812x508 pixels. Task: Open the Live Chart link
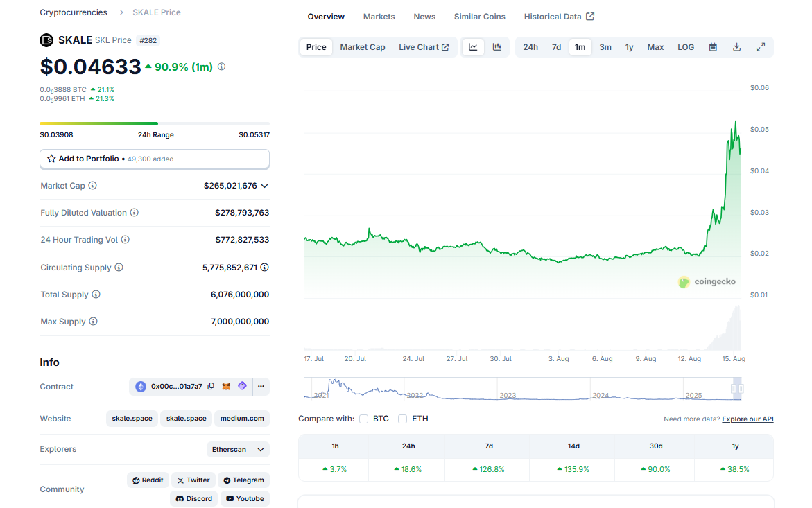(x=424, y=47)
